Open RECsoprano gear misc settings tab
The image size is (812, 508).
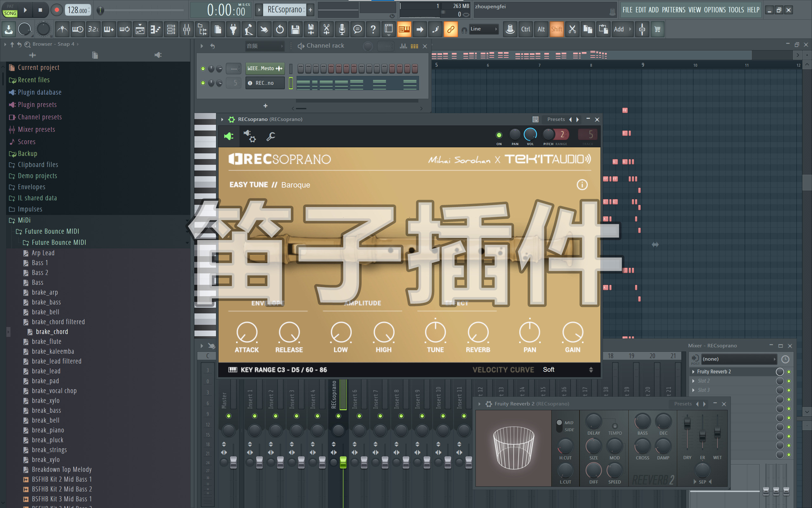[x=250, y=136]
